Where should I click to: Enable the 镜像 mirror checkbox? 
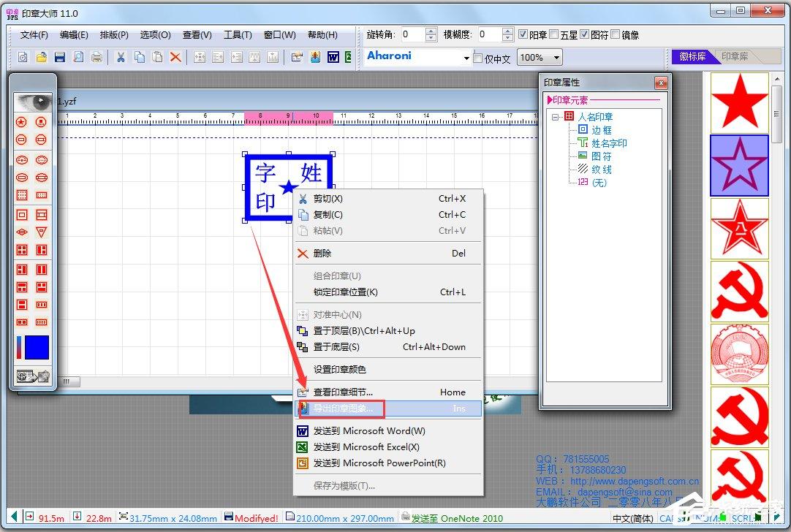(616, 34)
